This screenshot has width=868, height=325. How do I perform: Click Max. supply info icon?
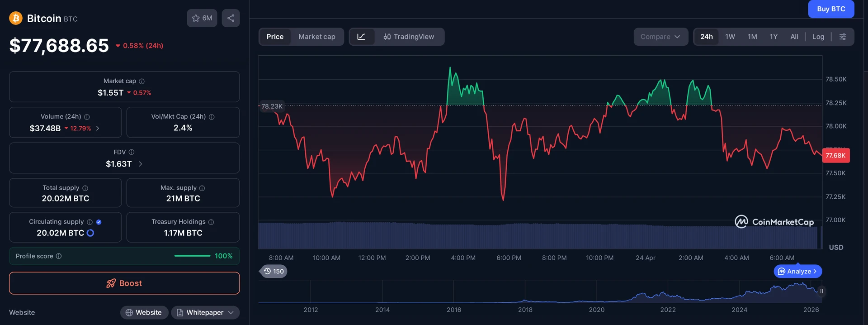click(202, 188)
